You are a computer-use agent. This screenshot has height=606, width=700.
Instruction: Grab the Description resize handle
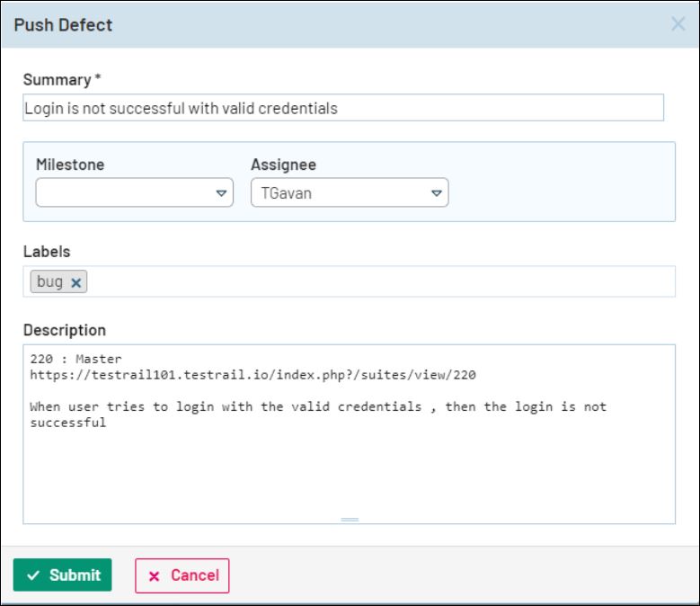350,519
